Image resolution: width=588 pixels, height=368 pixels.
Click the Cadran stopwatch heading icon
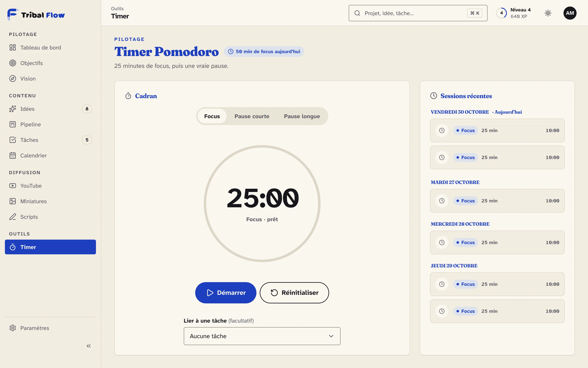click(128, 96)
